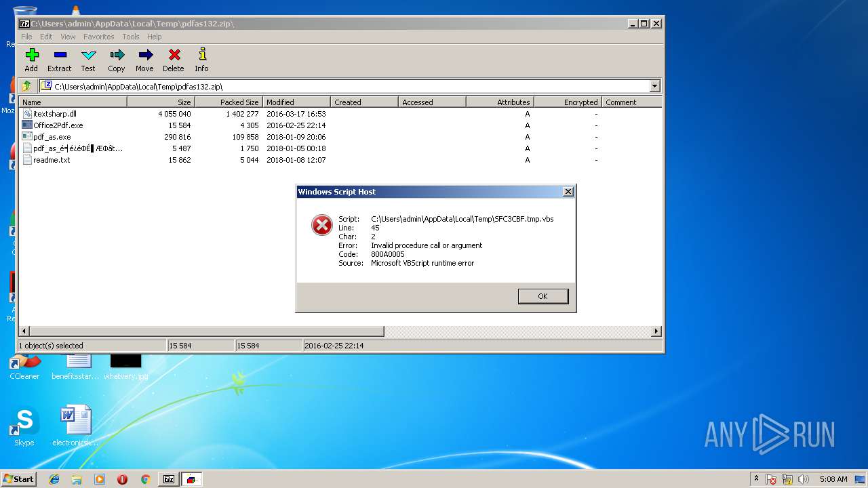Click the Test toolbar icon
The width and height of the screenshot is (868, 488).
tap(88, 60)
